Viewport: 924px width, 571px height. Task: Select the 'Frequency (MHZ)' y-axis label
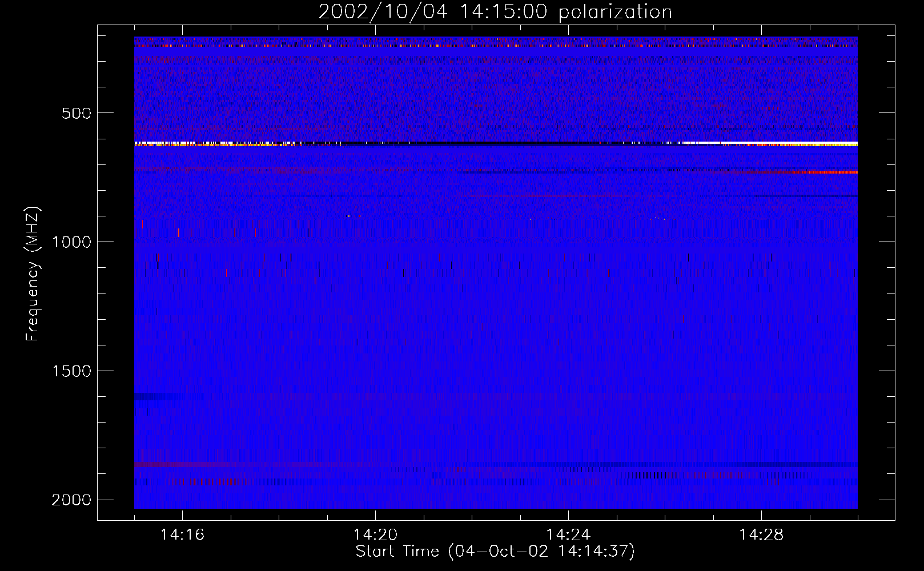33,274
